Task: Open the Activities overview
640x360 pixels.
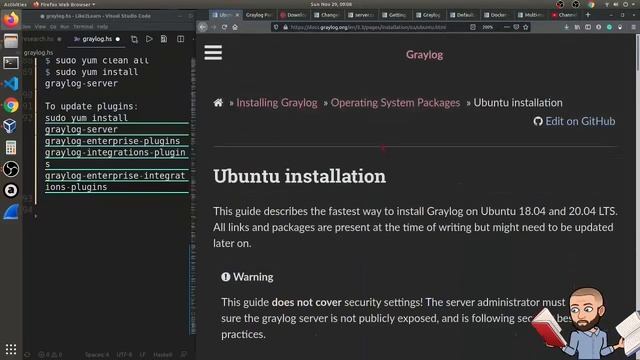Action: click(x=15, y=4)
